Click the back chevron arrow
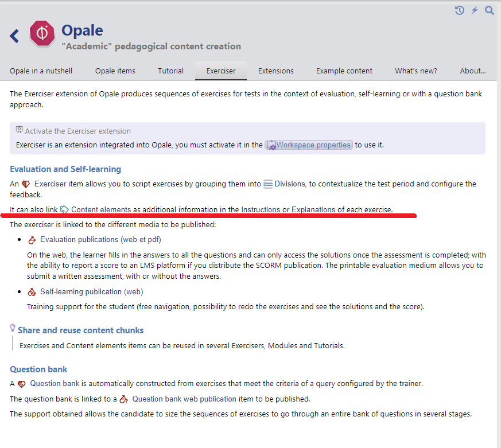The height and width of the screenshot is (448, 501). point(14,36)
